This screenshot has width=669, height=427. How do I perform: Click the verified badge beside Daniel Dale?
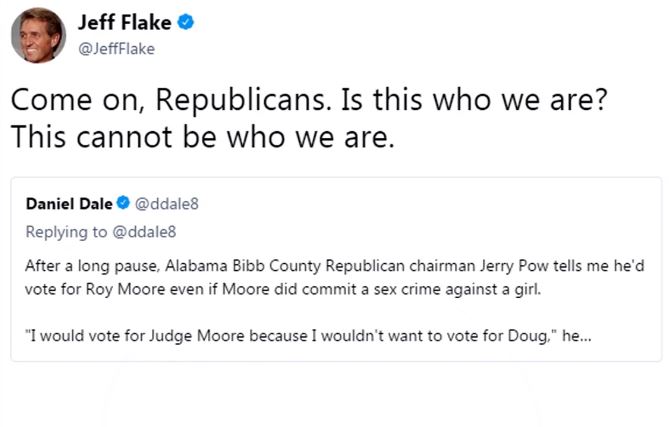122,204
